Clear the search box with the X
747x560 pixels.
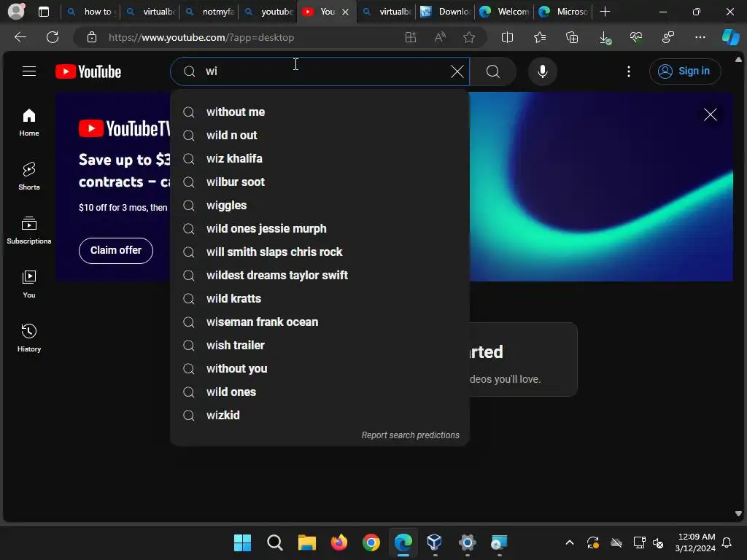(457, 71)
